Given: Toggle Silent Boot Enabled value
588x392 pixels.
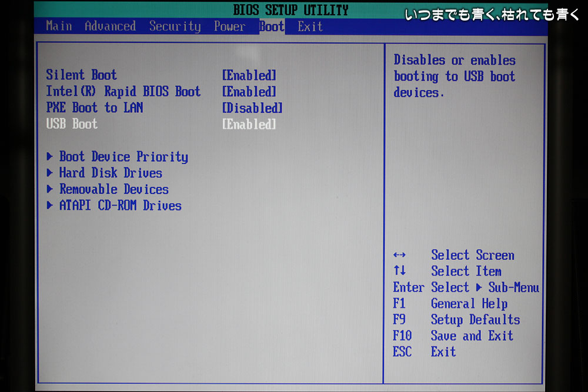Looking at the screenshot, I should pos(249,75).
